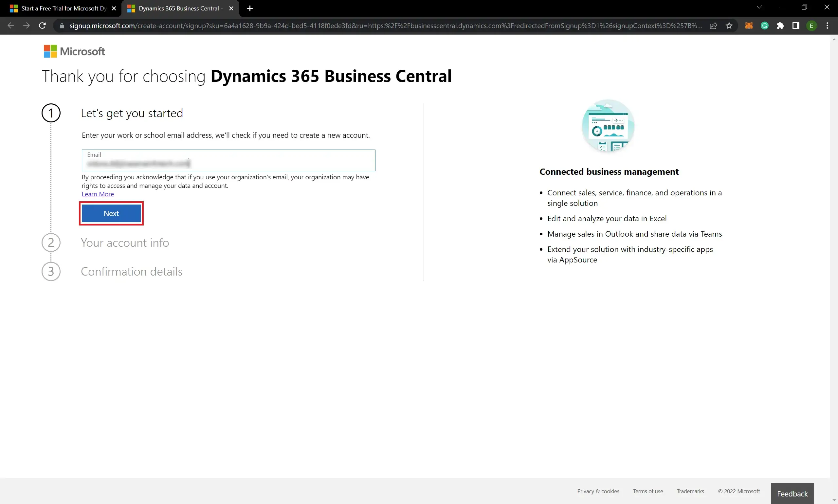
Task: Click the browser back arrow
Action: point(10,26)
